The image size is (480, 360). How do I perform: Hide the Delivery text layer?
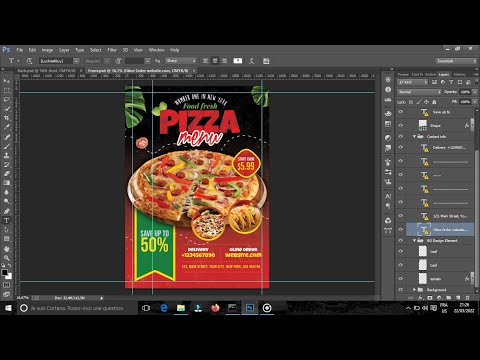(401, 147)
